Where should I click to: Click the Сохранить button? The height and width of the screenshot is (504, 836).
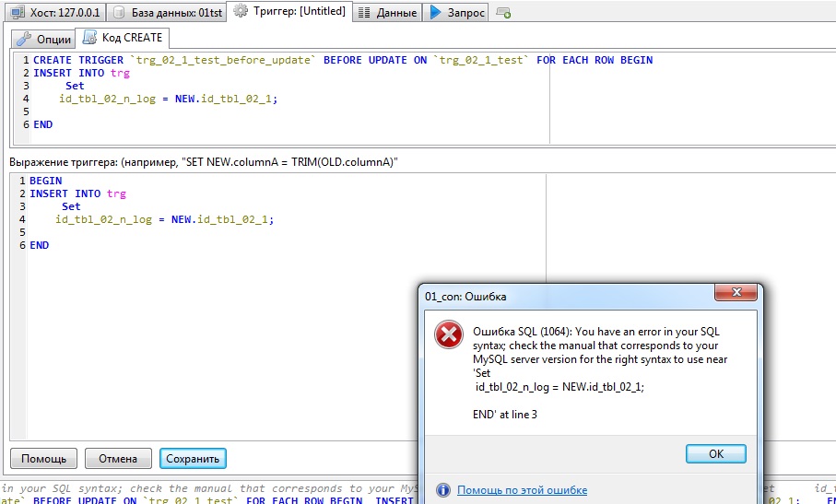click(x=193, y=458)
